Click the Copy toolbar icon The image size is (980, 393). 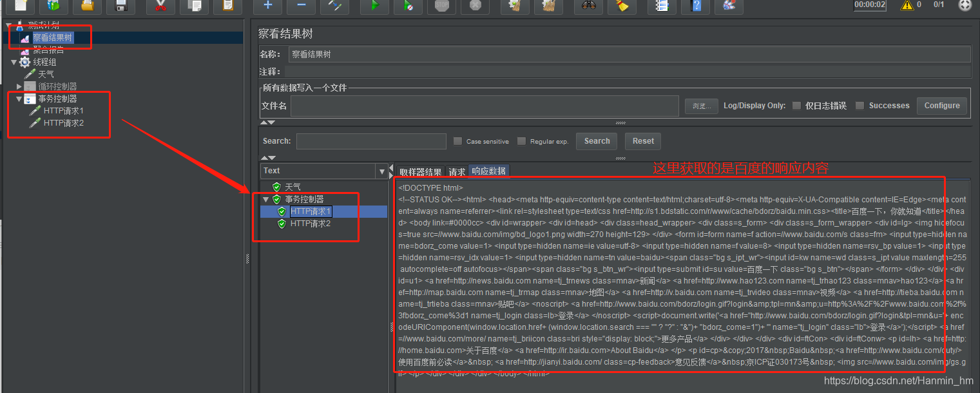[194, 5]
